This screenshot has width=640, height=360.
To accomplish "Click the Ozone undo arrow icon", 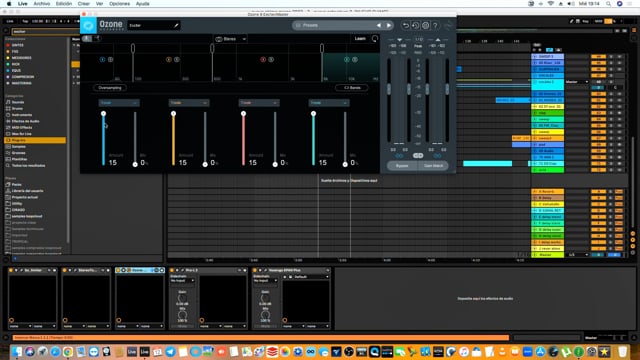I will pos(405,25).
